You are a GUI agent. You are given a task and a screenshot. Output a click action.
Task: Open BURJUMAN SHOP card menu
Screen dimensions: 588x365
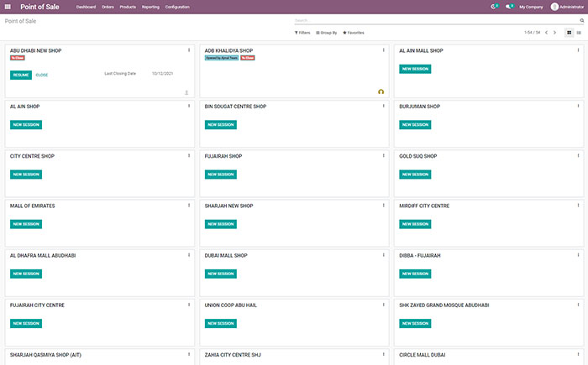click(x=578, y=106)
